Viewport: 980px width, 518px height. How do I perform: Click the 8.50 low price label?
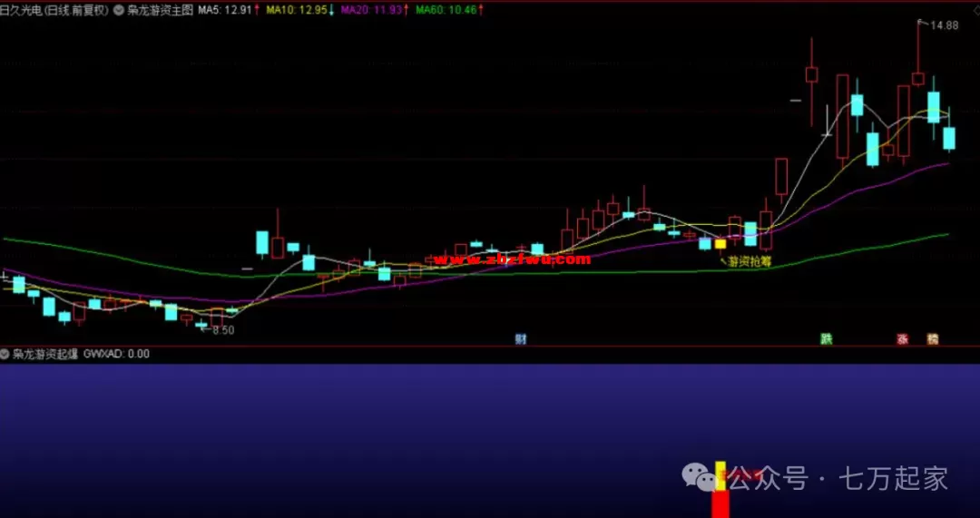point(223,330)
